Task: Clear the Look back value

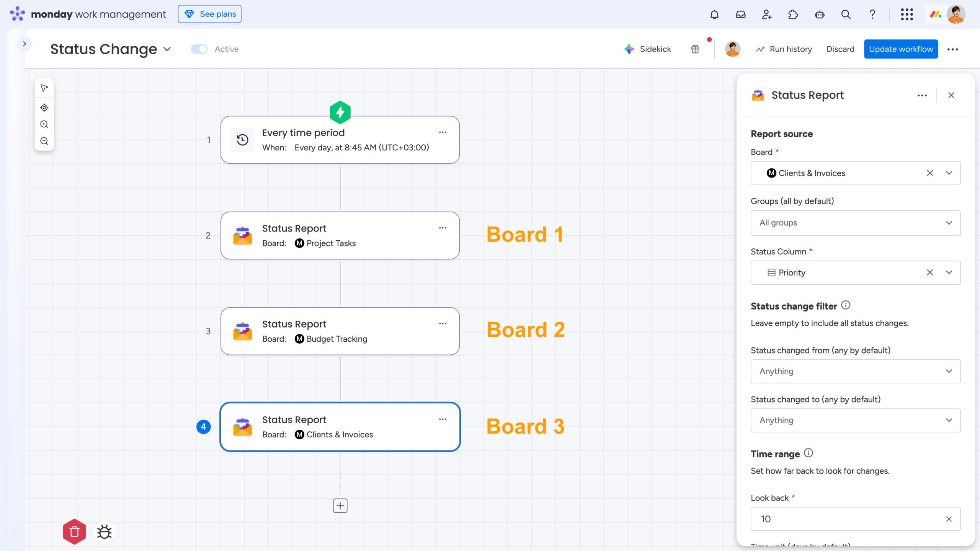Action: click(x=949, y=519)
